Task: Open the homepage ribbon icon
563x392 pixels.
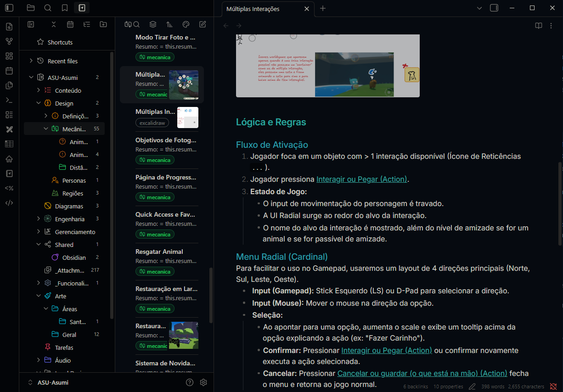Action: point(9,159)
